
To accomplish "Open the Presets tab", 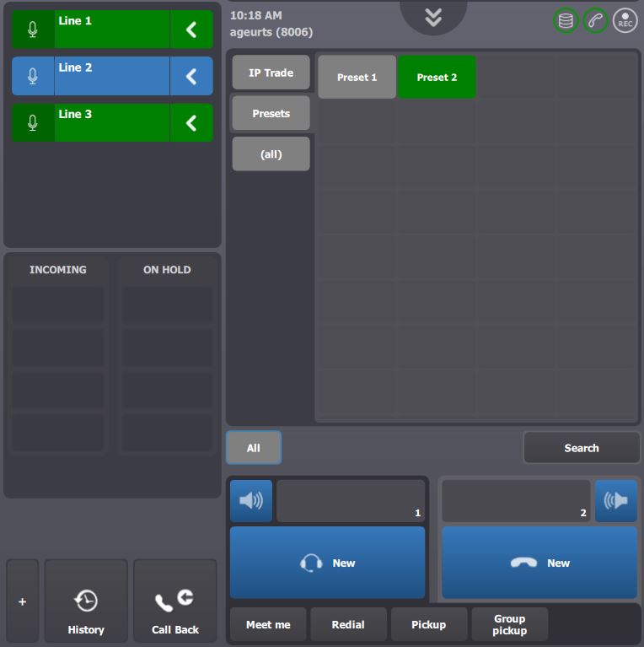I will click(x=271, y=113).
